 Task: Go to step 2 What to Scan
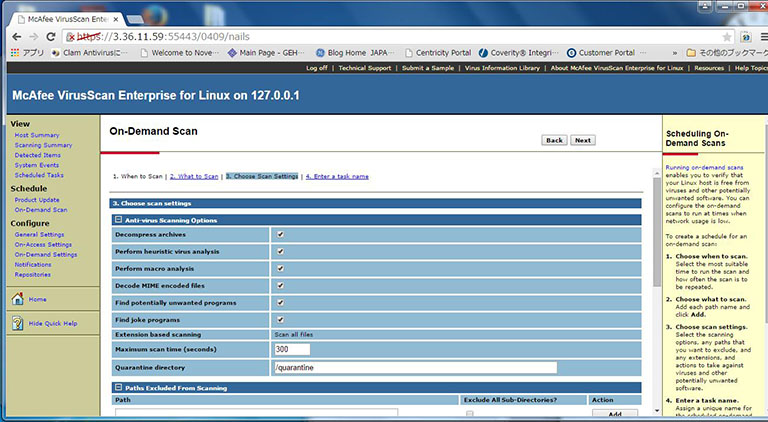pos(194,176)
